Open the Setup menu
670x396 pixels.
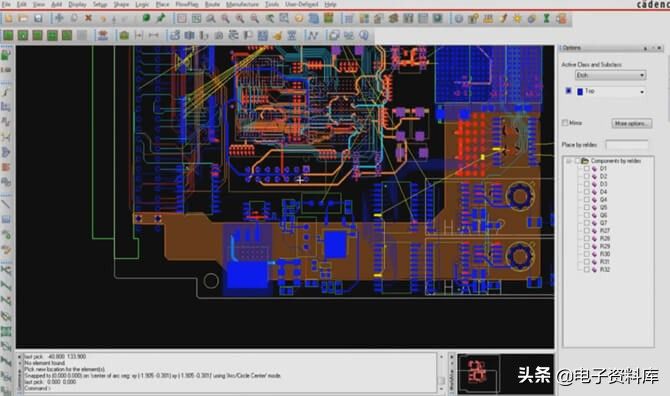tap(100, 4)
